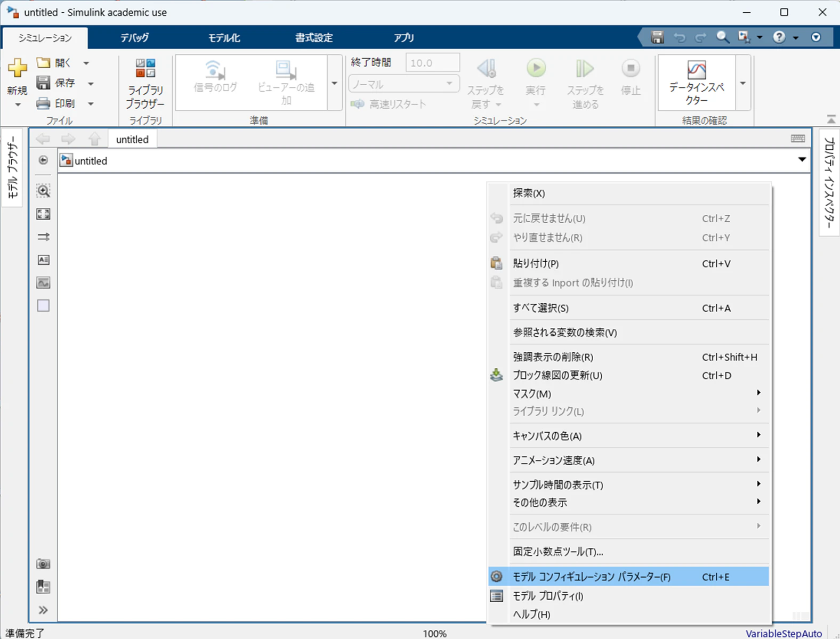Image resolution: width=840 pixels, height=639 pixels.
Task: Choose すべて選択(S) from context menu
Action: (628, 308)
